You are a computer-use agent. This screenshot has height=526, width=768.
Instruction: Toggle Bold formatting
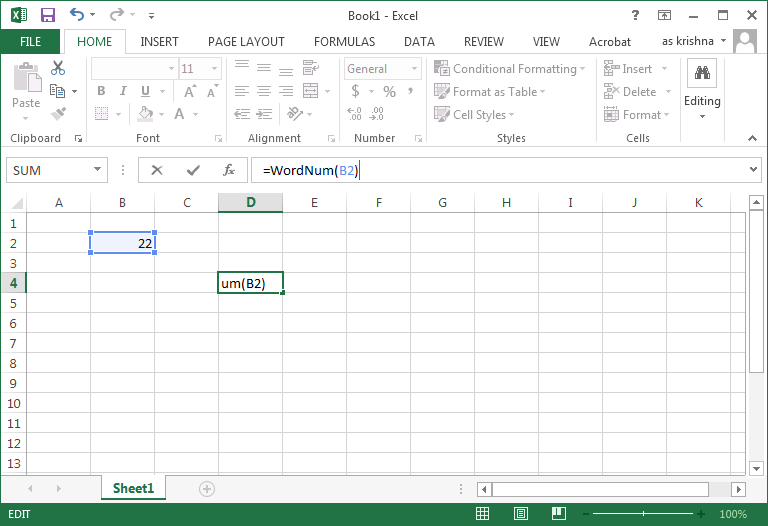coord(101,91)
